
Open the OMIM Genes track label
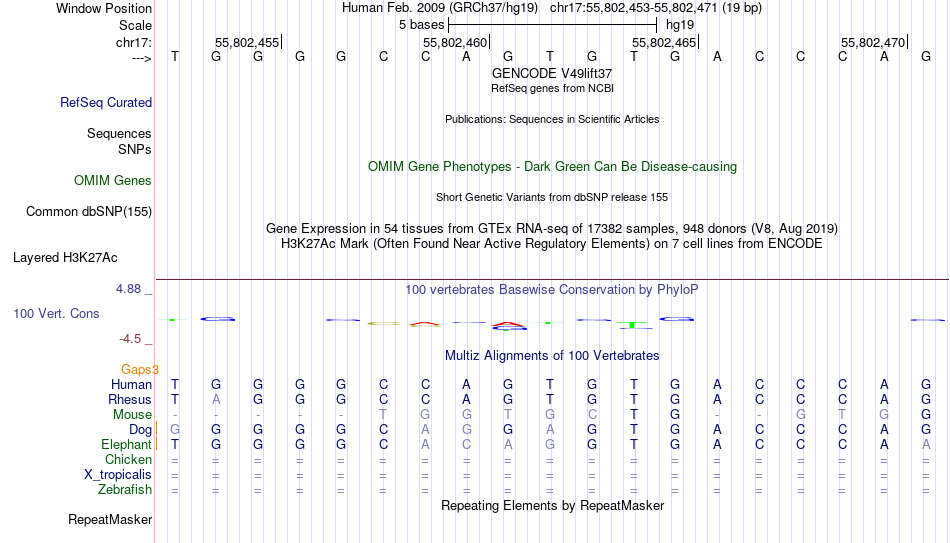pyautogui.click(x=113, y=181)
